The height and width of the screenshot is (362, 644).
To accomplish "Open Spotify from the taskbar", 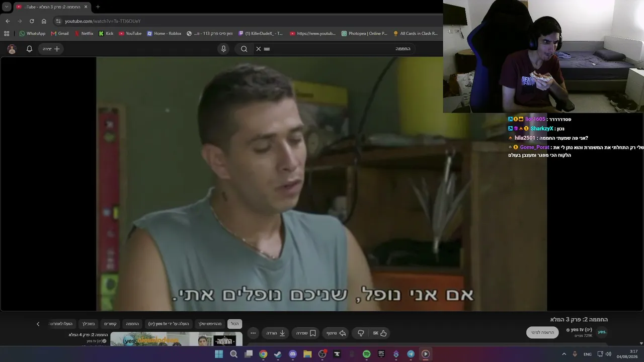I will 366,354.
